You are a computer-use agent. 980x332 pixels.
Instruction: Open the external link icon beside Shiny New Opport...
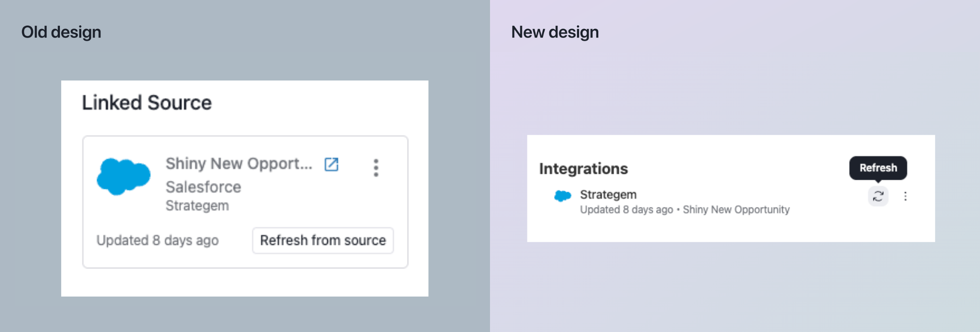332,164
